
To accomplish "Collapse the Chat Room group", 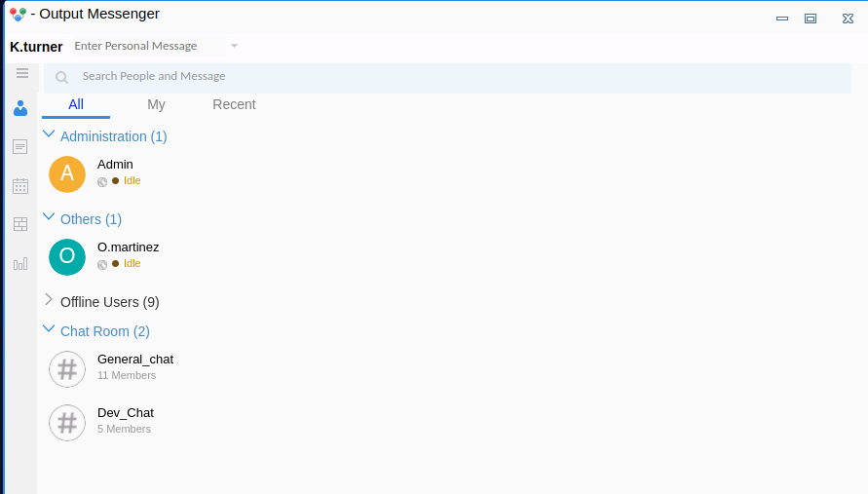I will pos(49,330).
